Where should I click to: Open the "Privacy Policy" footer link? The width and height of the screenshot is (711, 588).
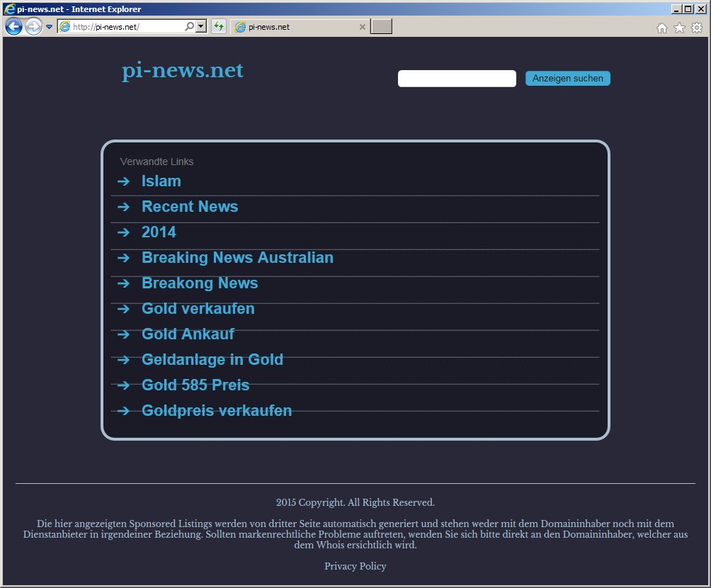pyautogui.click(x=355, y=566)
